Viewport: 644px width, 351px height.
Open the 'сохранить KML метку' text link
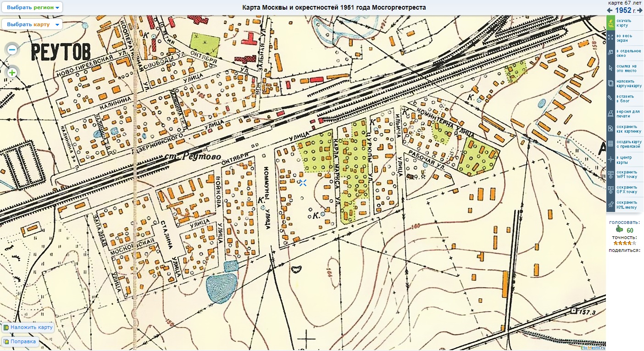click(x=627, y=205)
